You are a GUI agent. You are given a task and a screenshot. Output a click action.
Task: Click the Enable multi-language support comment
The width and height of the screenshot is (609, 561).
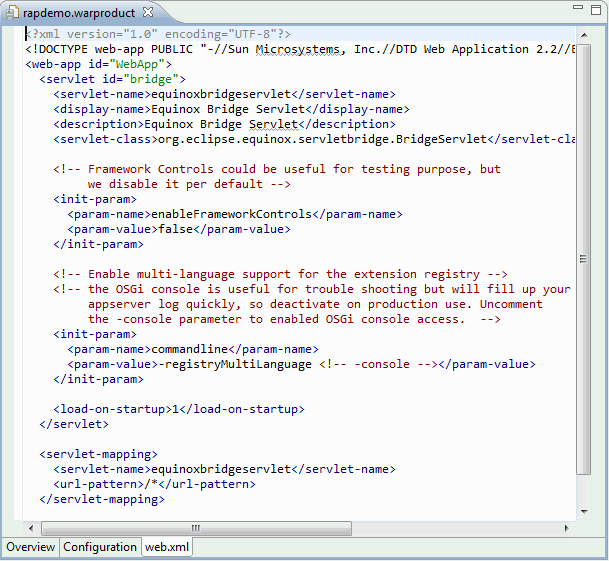tap(280, 274)
